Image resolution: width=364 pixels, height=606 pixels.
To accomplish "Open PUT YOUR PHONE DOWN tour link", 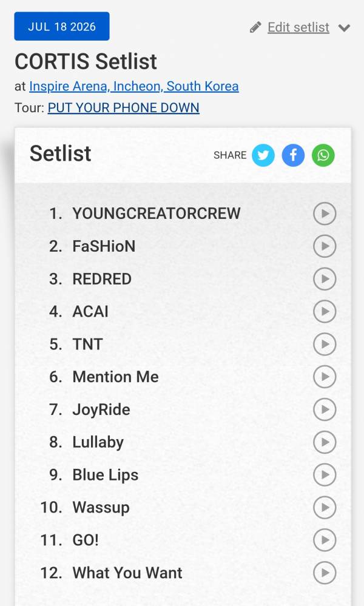I will click(124, 107).
